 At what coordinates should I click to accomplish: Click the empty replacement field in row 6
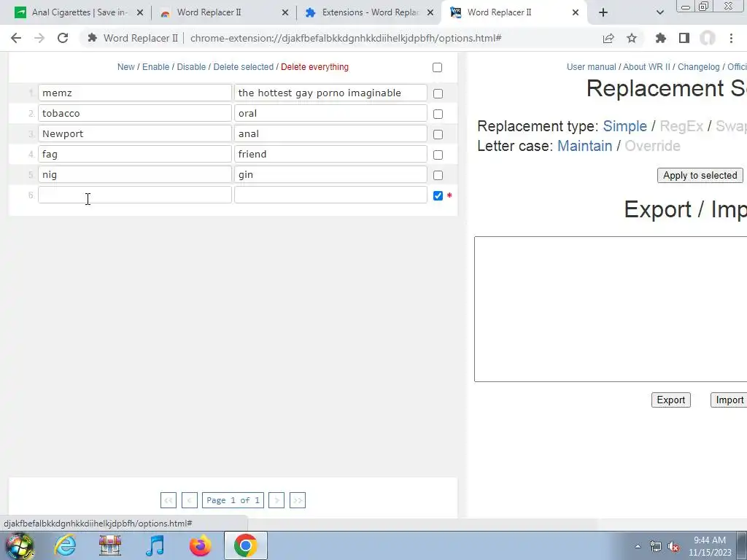click(x=330, y=195)
